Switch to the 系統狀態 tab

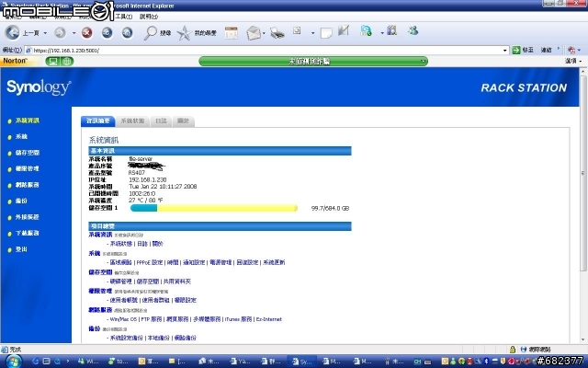pos(132,121)
